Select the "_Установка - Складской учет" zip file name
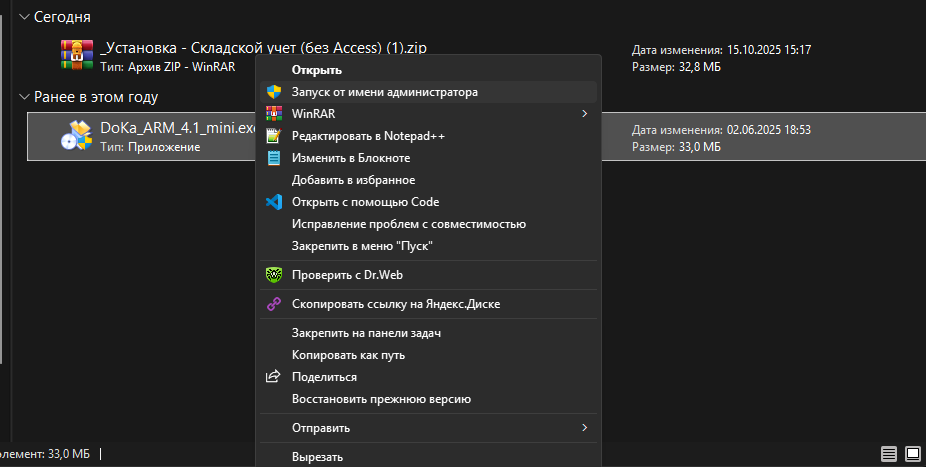 click(x=263, y=48)
